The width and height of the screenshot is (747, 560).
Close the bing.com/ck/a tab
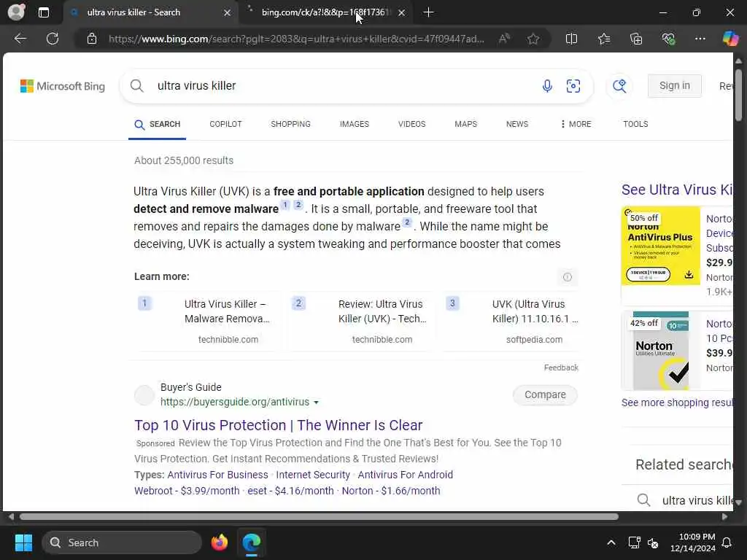point(402,13)
